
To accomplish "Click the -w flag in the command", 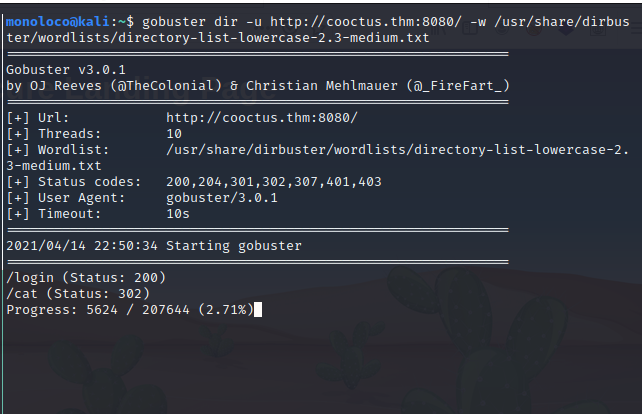I will pyautogui.click(x=478, y=21).
